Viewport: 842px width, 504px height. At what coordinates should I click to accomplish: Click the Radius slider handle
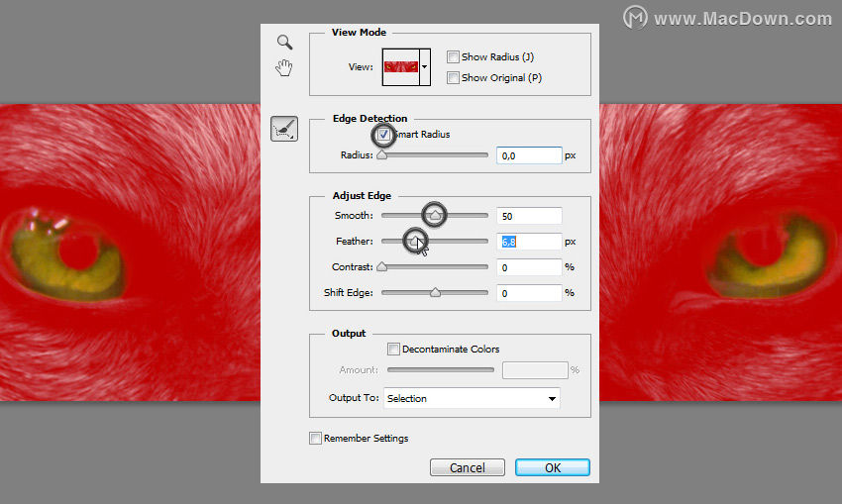381,155
